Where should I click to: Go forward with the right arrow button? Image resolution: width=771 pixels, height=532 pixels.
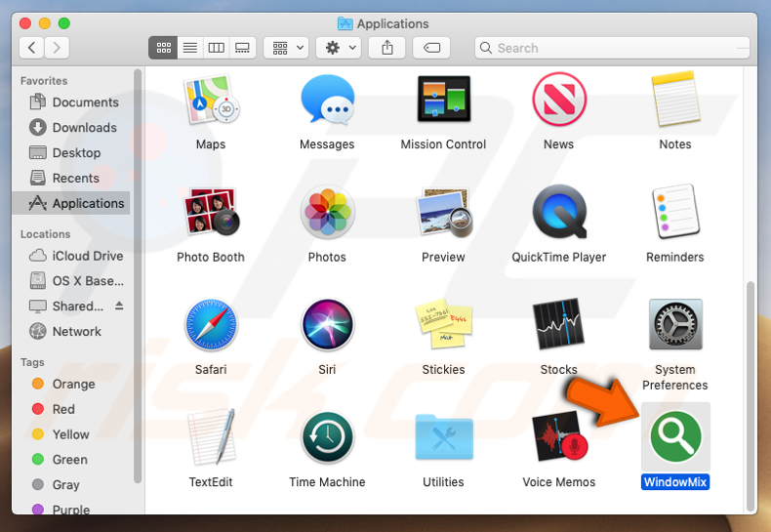click(x=57, y=48)
